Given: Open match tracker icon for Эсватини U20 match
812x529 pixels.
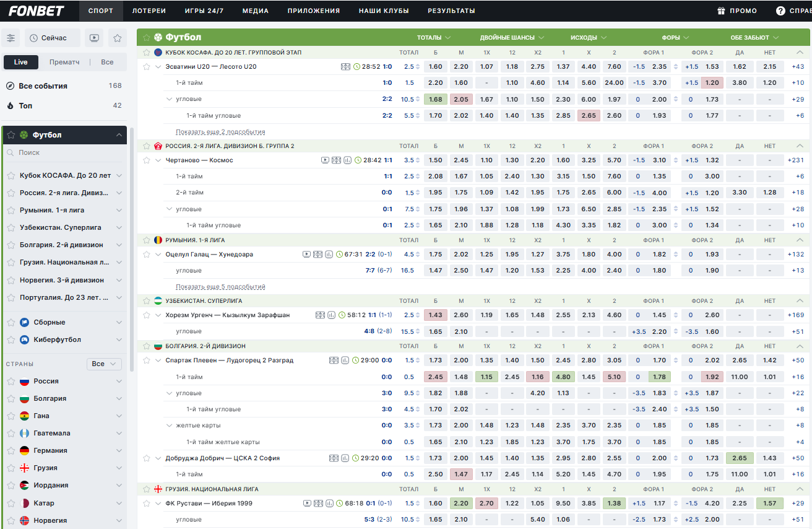Looking at the screenshot, I should 345,66.
